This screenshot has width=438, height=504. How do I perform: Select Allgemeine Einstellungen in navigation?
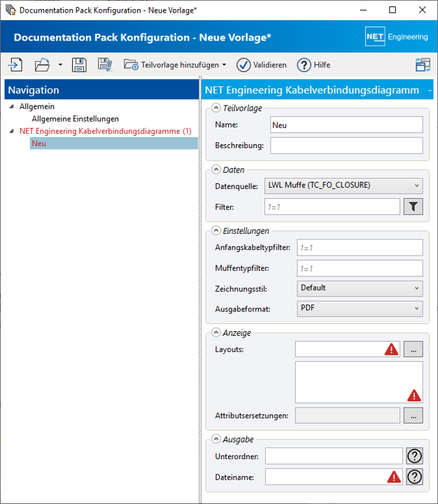click(75, 119)
